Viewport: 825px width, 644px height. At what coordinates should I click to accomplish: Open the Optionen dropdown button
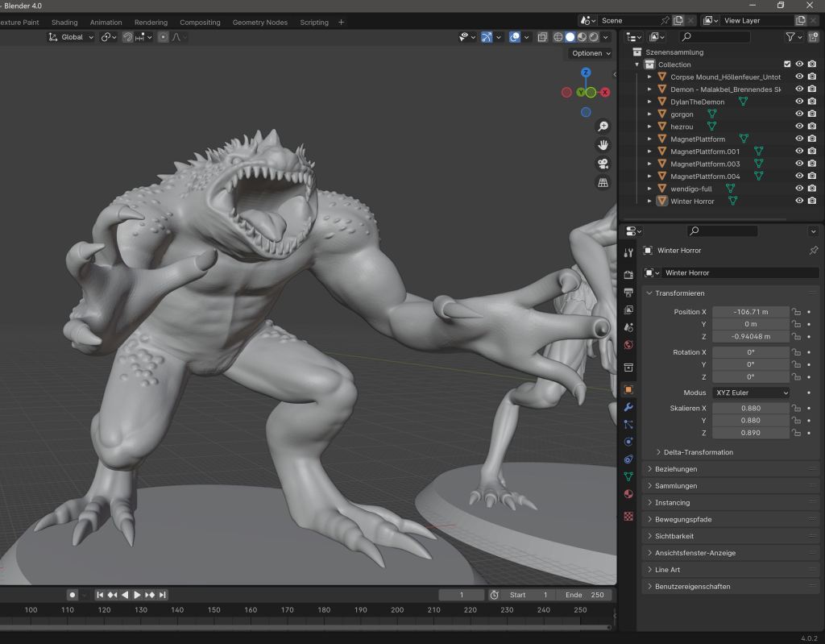[x=591, y=53]
